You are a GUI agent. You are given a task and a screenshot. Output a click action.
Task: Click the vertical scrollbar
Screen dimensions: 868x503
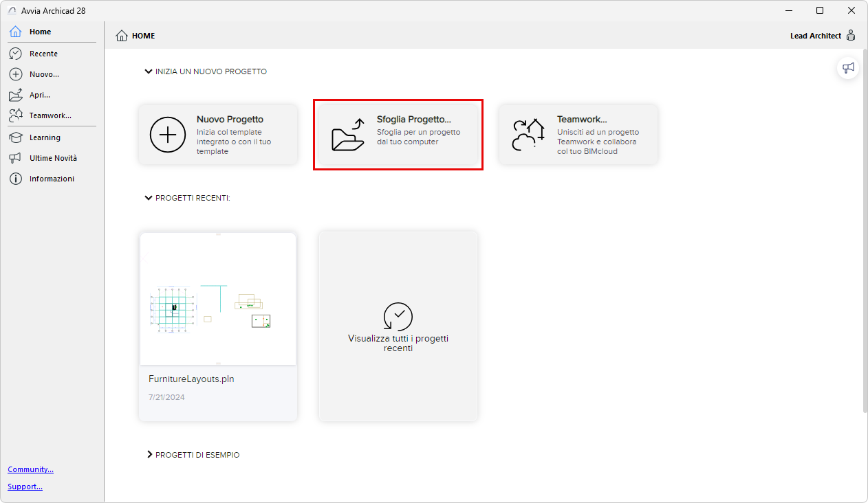point(864,230)
